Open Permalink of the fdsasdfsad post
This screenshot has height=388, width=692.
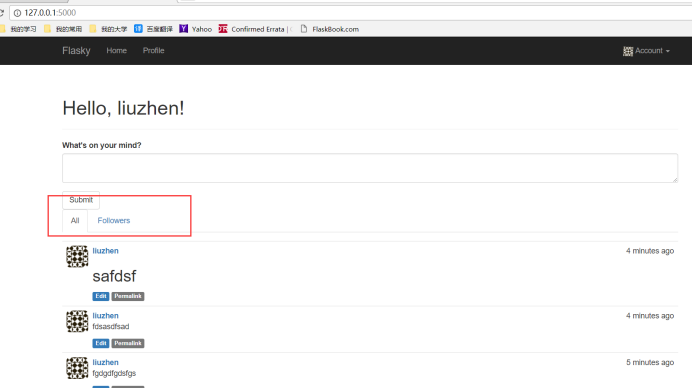tap(128, 343)
